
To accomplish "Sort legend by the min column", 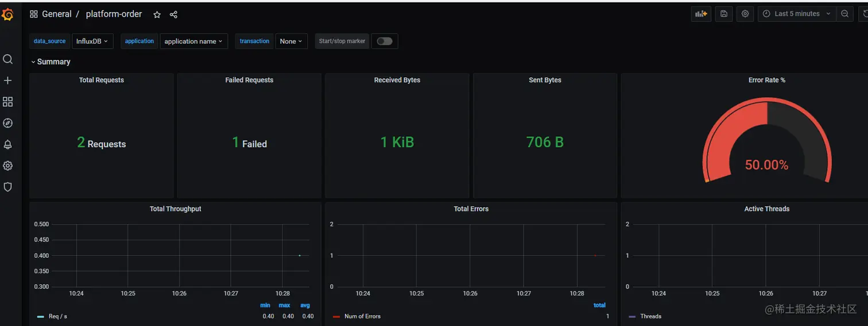I will 265,305.
